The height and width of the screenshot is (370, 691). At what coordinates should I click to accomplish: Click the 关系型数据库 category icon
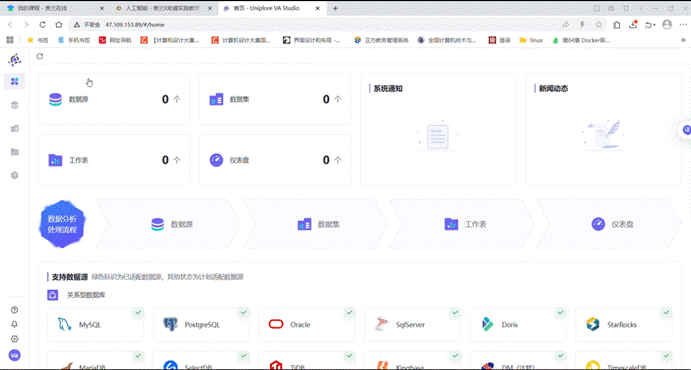(52, 295)
